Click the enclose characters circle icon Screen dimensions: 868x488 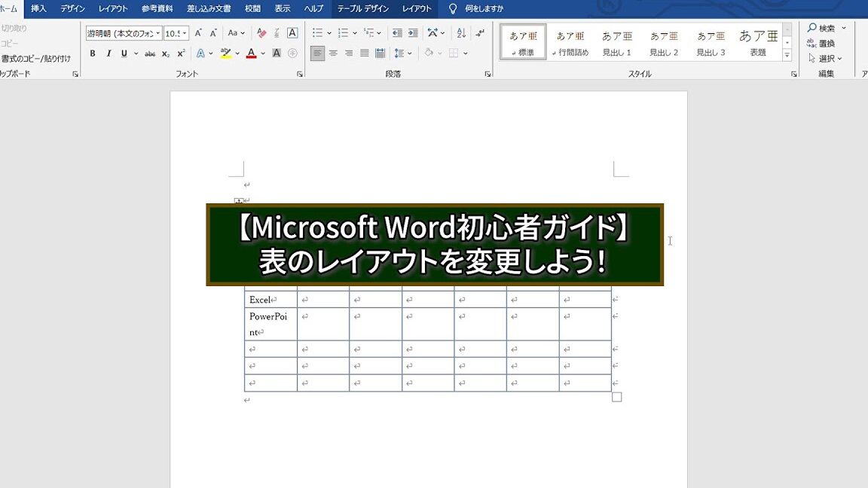[292, 53]
